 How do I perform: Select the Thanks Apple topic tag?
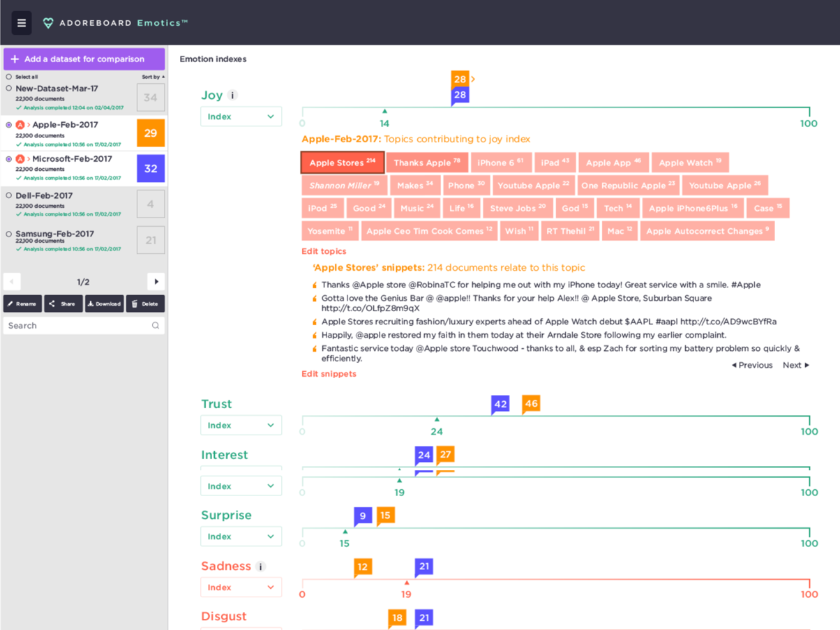pyautogui.click(x=427, y=163)
